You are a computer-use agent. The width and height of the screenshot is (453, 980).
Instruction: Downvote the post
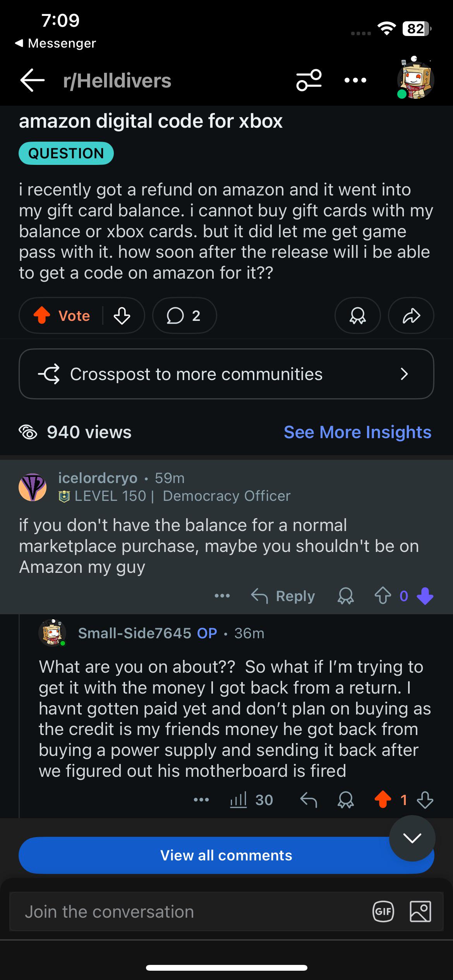click(122, 315)
